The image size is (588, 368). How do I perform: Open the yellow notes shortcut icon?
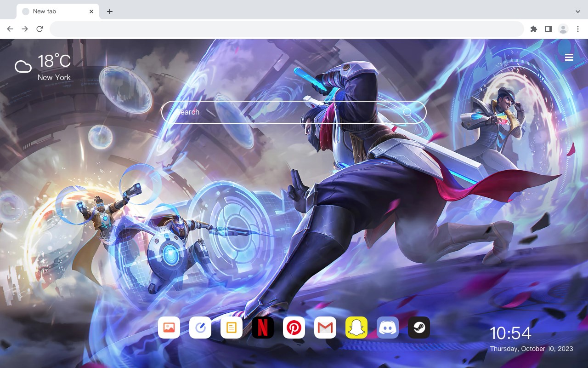(232, 328)
